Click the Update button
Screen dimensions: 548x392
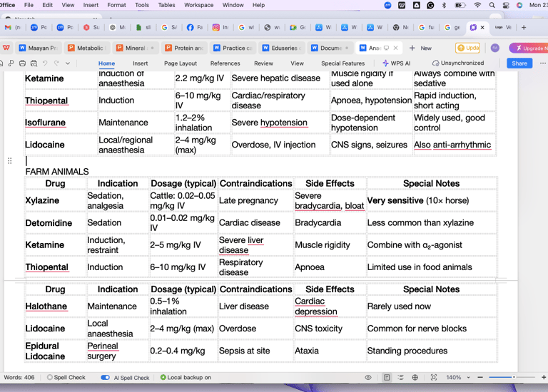(468, 48)
